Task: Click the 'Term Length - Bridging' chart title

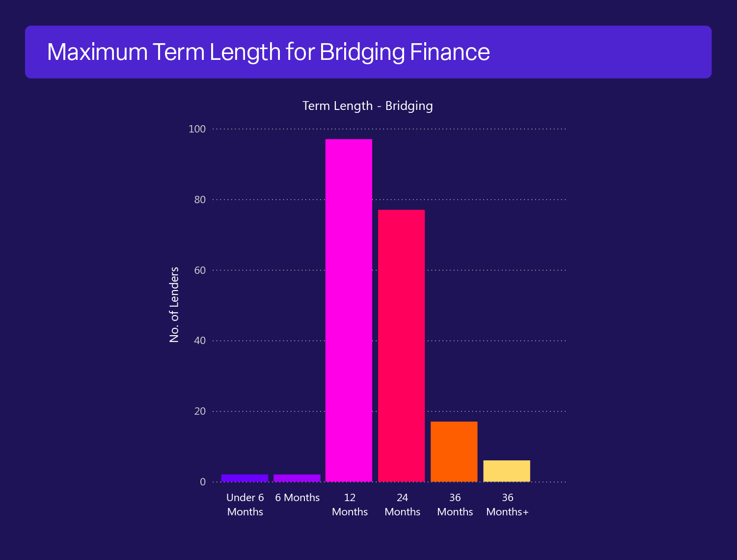Action: pyautogui.click(x=368, y=106)
